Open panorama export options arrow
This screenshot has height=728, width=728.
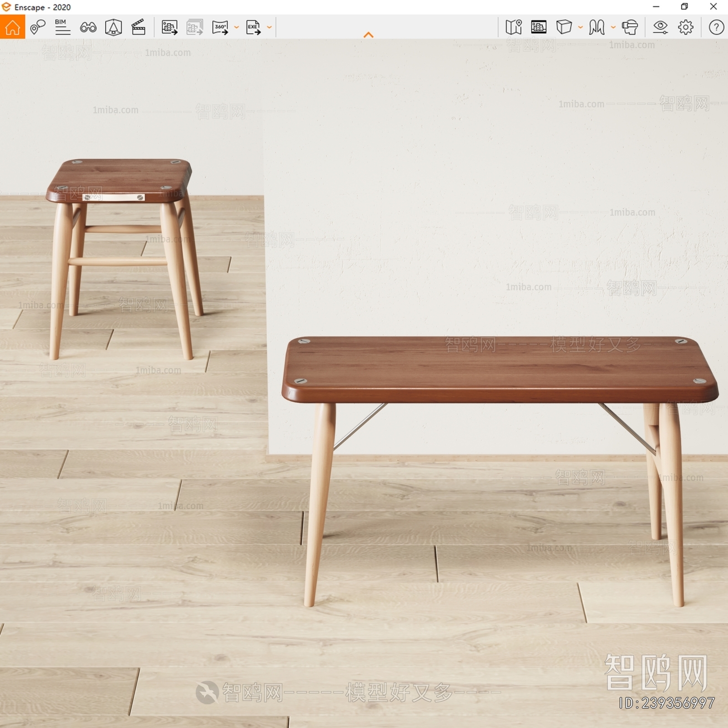[237, 27]
